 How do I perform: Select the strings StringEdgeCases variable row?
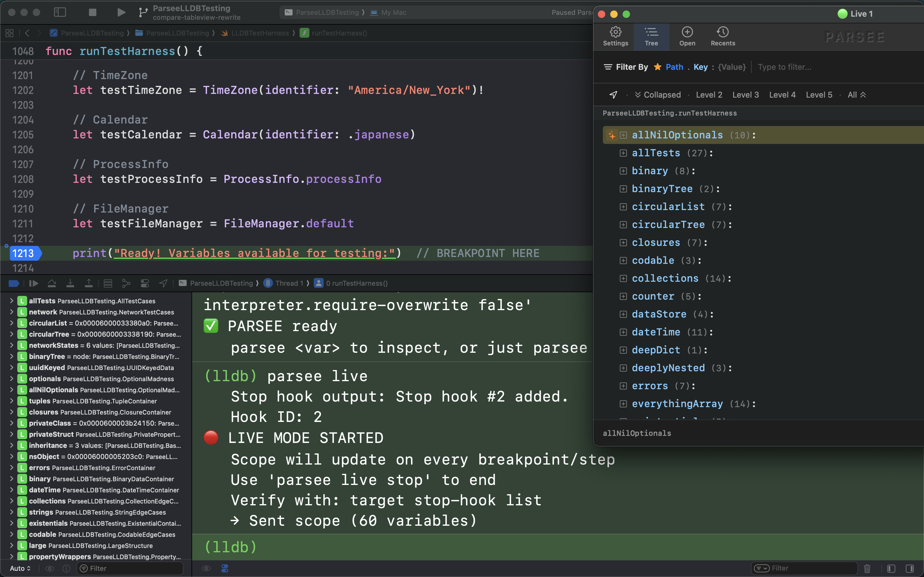pos(95,512)
